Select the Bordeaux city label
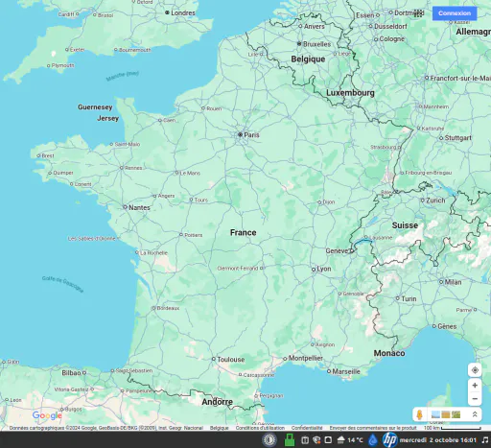This screenshot has width=491, height=448. [168, 308]
